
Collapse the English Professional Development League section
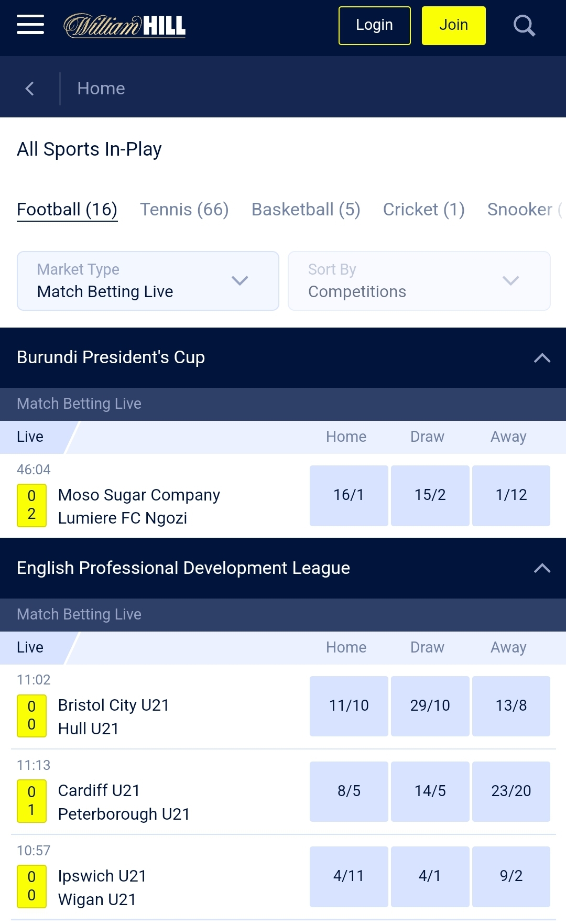coord(542,568)
